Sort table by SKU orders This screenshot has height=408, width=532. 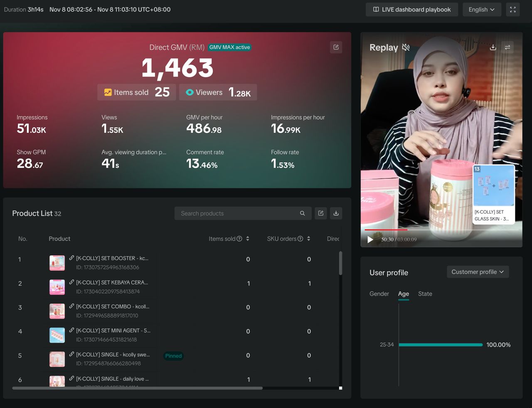click(x=308, y=239)
